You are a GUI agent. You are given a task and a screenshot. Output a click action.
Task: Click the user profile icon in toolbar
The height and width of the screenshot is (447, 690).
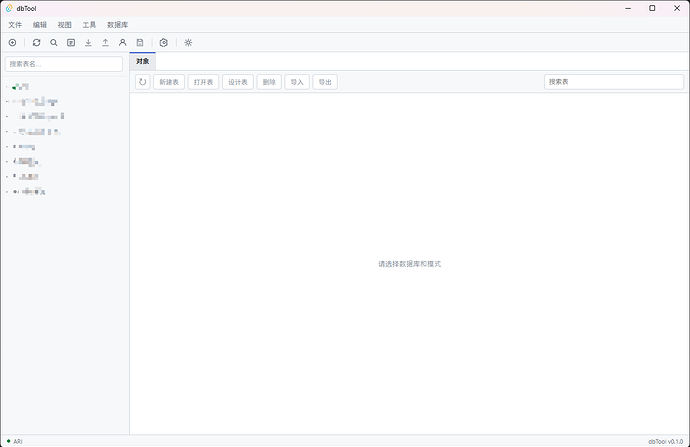(x=123, y=43)
